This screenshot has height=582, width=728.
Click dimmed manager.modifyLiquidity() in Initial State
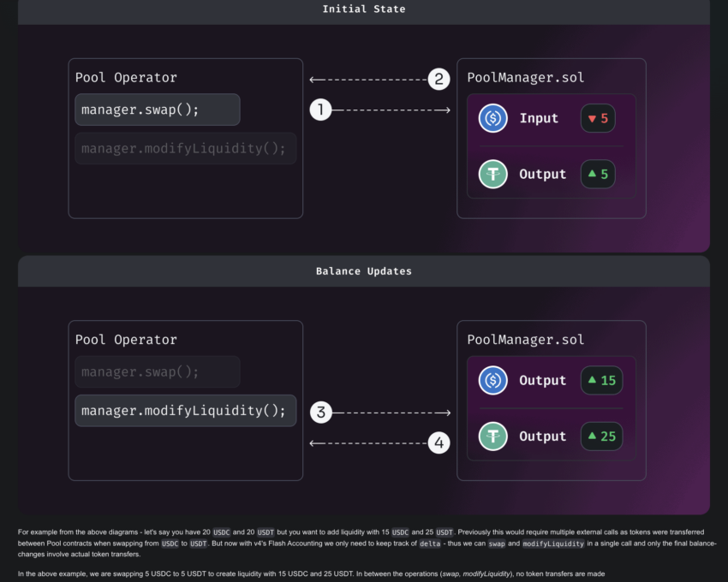coord(184,149)
